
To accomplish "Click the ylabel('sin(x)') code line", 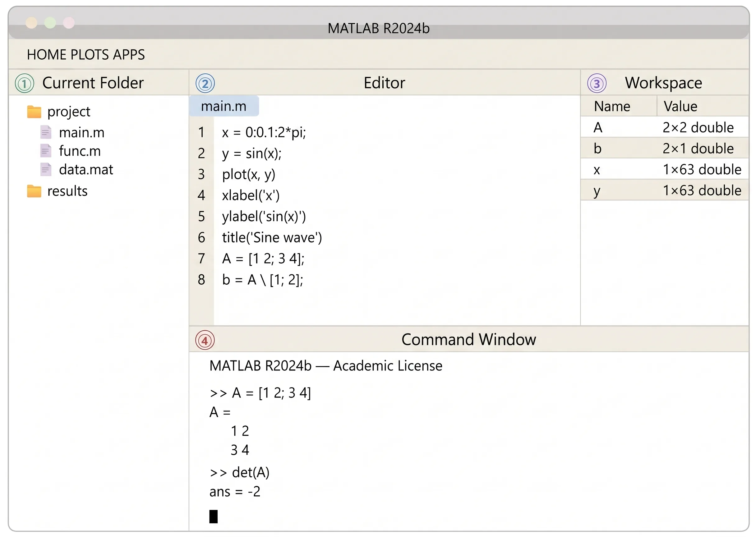I will point(264,217).
